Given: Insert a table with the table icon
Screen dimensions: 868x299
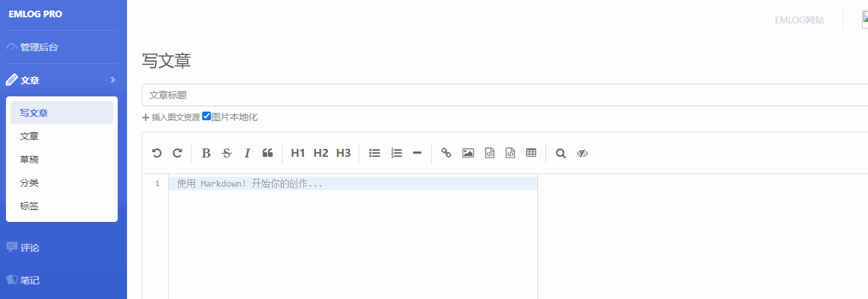Looking at the screenshot, I should pos(531,153).
